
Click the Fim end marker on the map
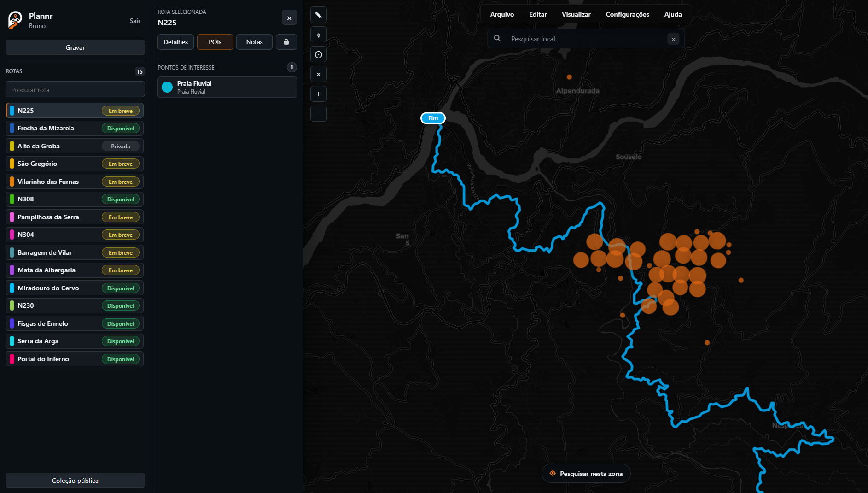[433, 118]
